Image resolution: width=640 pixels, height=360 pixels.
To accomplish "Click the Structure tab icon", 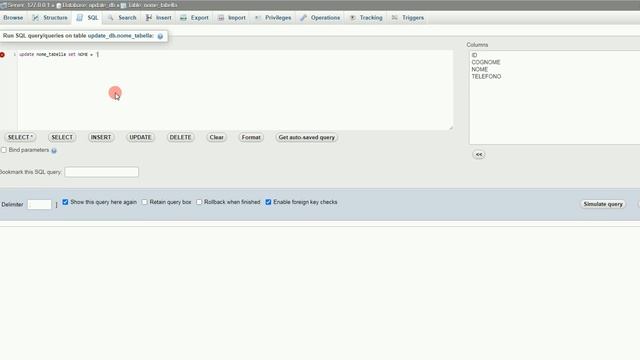I will [36, 18].
